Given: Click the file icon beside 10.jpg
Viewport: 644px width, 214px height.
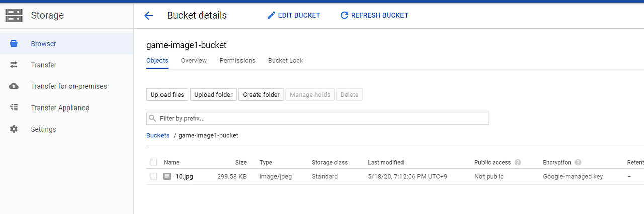Looking at the screenshot, I should (167, 176).
